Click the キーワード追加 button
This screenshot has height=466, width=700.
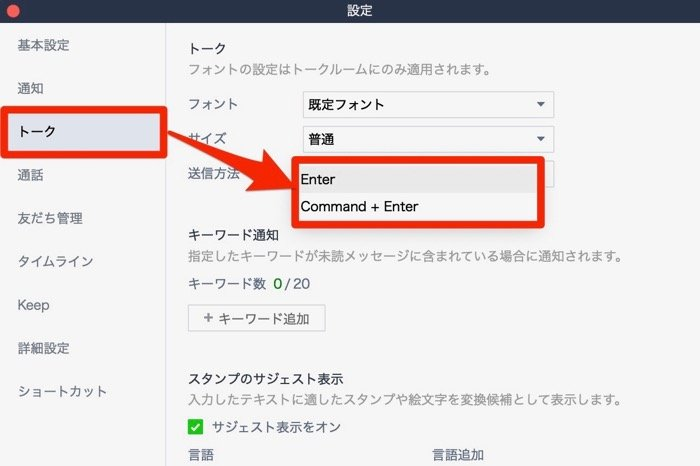pyautogui.click(x=257, y=318)
